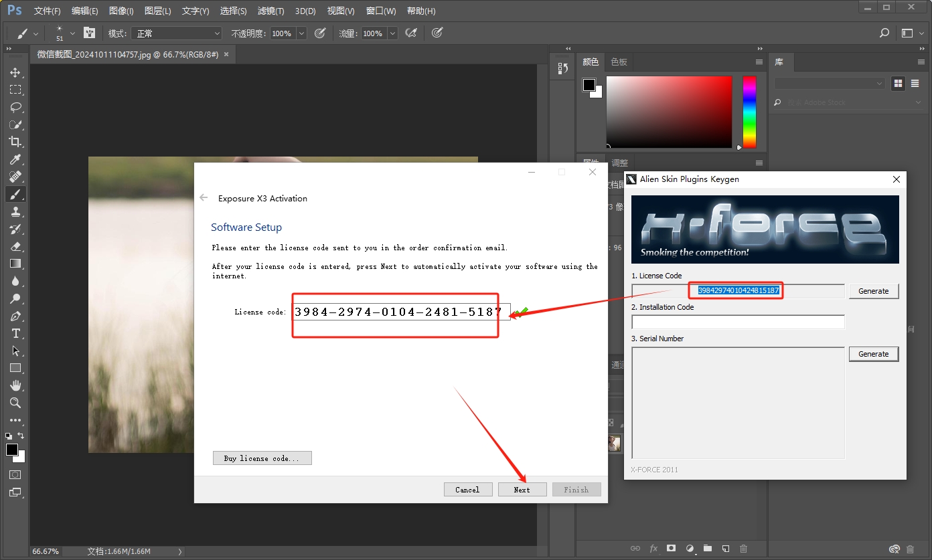This screenshot has width=932, height=560.
Task: Click the search magnifier in the options bar
Action: tap(884, 33)
